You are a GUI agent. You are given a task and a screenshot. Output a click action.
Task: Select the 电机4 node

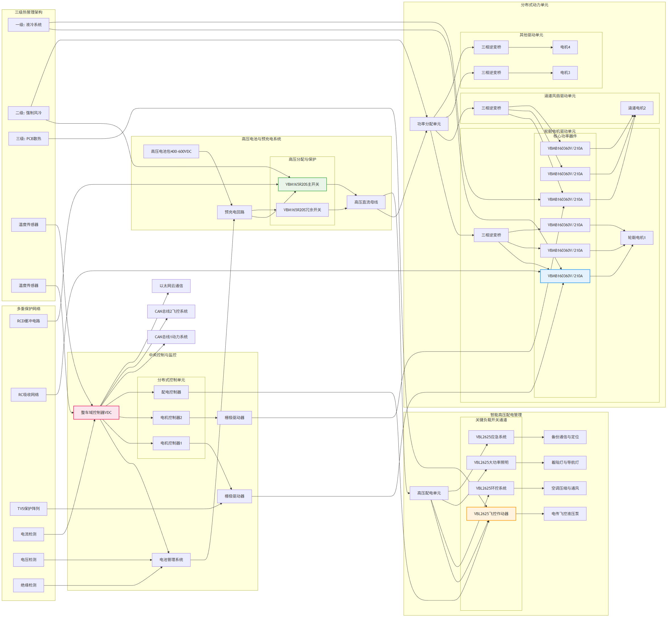565,47
